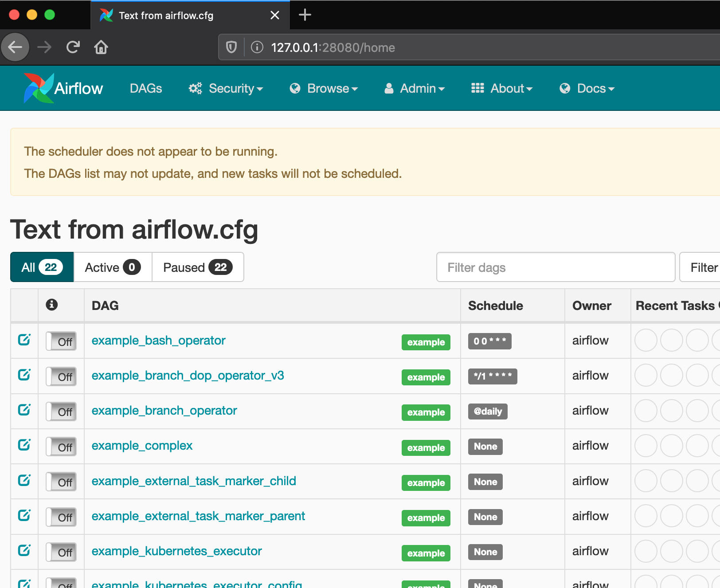This screenshot has width=720, height=588.
Task: Click first recent task circle for example_bash_operator
Action: click(646, 340)
